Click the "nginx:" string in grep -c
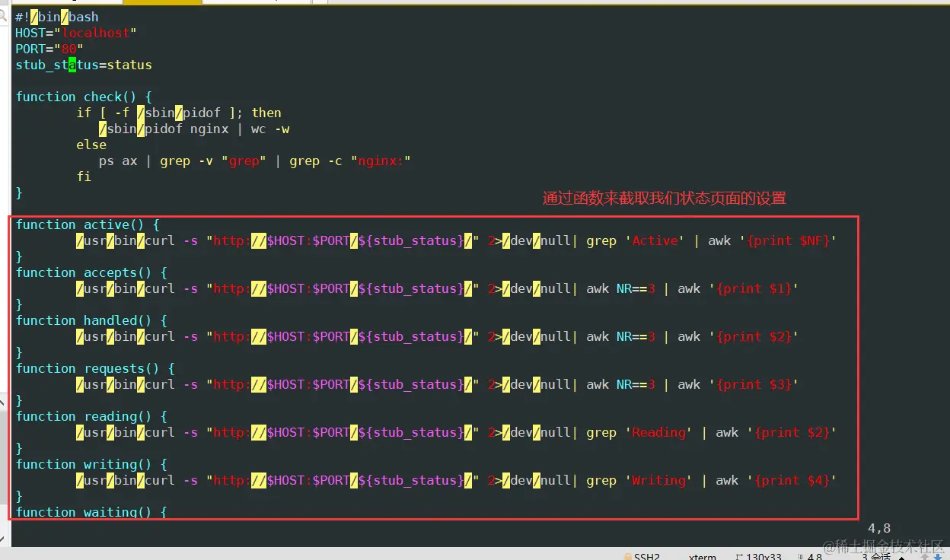This screenshot has width=950, height=560. coord(381,161)
